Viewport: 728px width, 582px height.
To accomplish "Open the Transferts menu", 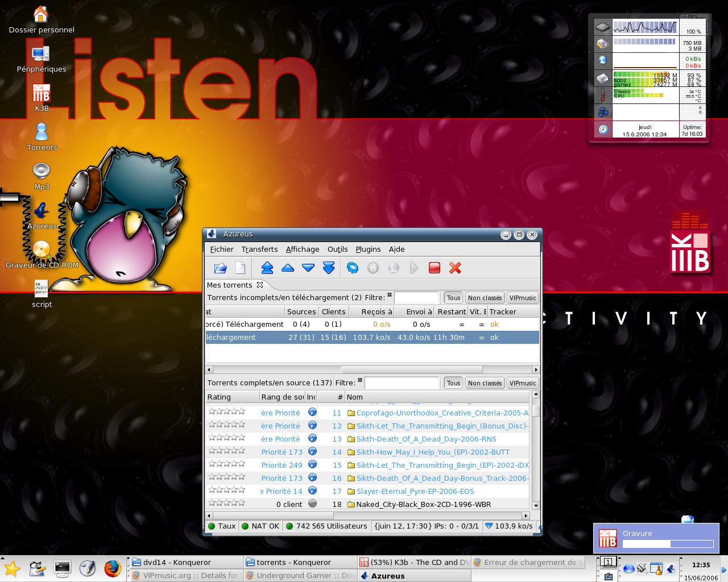I will [x=259, y=249].
